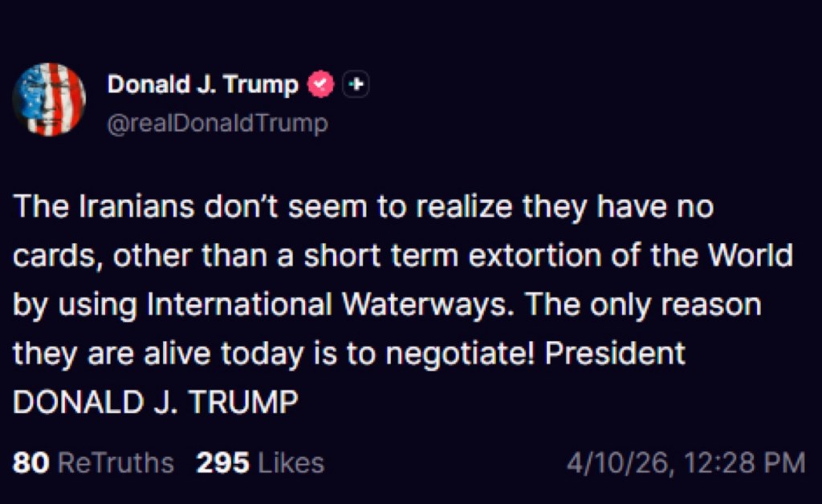Visit the @realDonaldTrump handle link

tap(218, 124)
